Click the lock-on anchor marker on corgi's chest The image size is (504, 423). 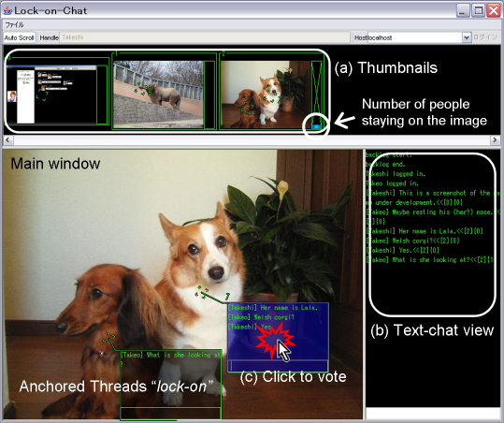pyautogui.click(x=202, y=292)
